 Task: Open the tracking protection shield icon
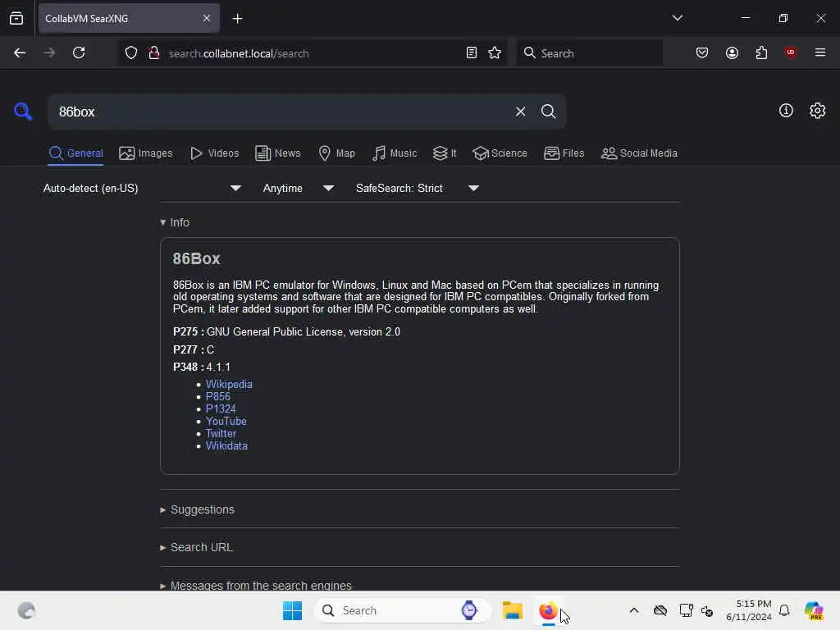[x=131, y=52]
